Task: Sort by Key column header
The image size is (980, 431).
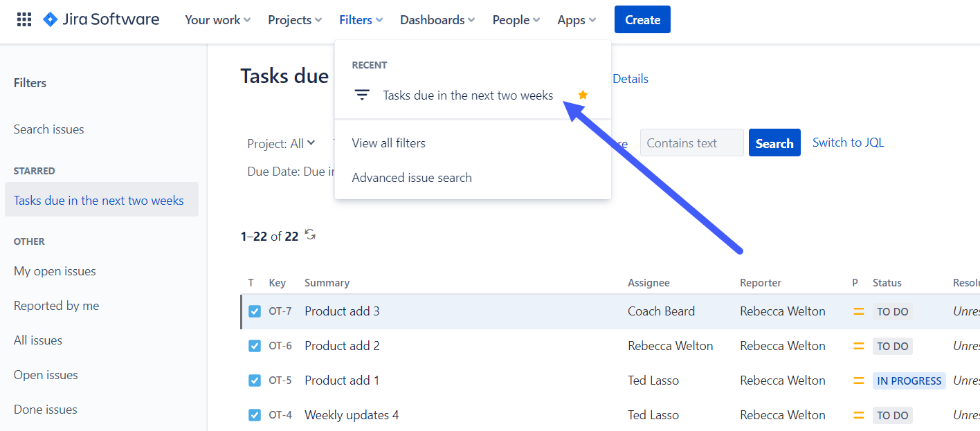Action: click(278, 283)
